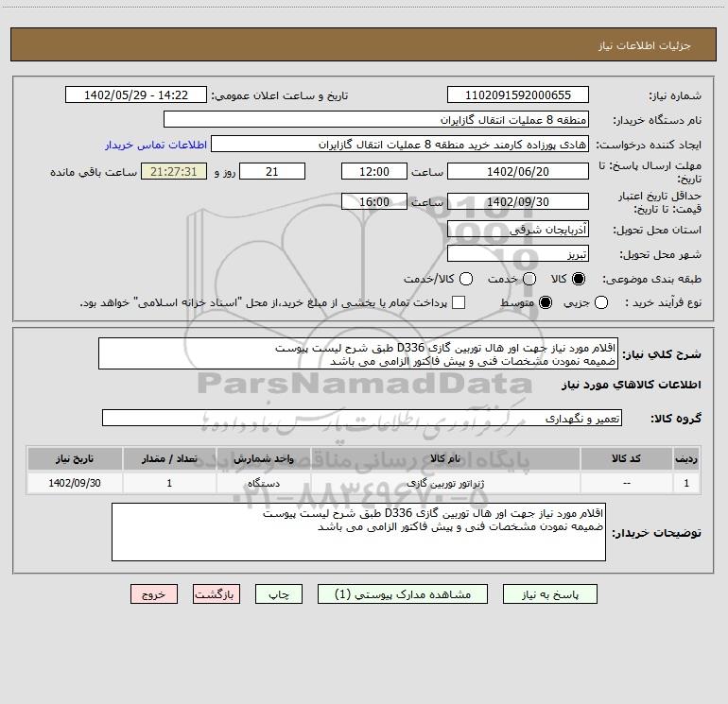Click the چاپ print button
728x704 pixels.
279,594
